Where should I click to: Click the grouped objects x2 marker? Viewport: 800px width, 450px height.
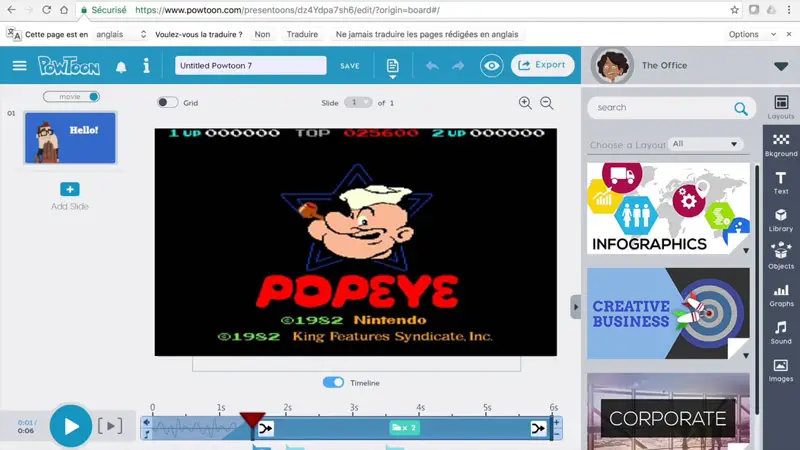[x=405, y=428]
